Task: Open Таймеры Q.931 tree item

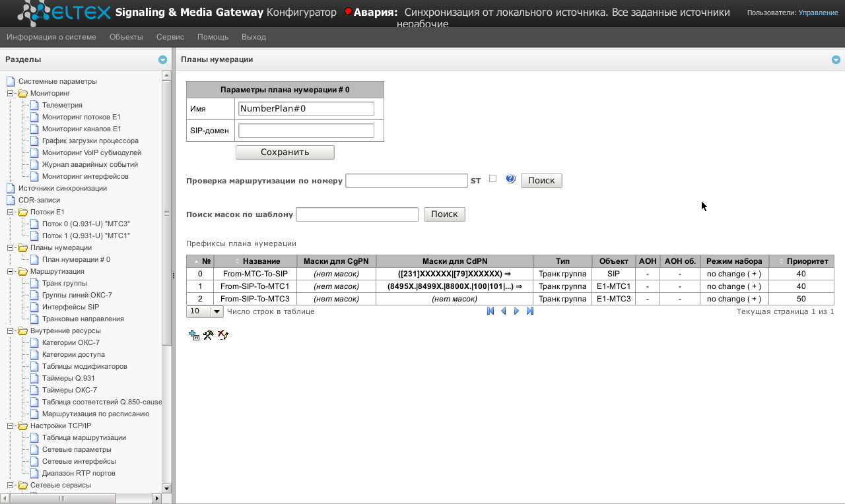Action: click(x=69, y=378)
